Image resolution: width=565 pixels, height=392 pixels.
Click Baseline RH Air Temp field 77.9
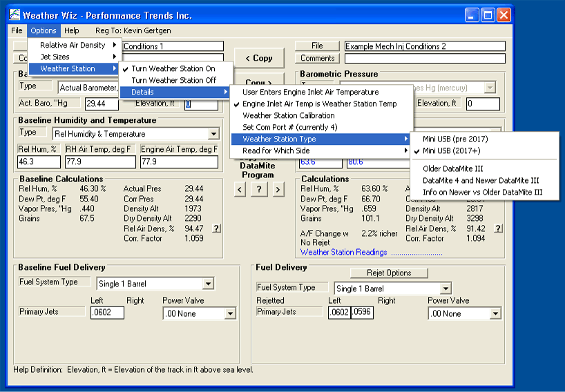click(100, 161)
